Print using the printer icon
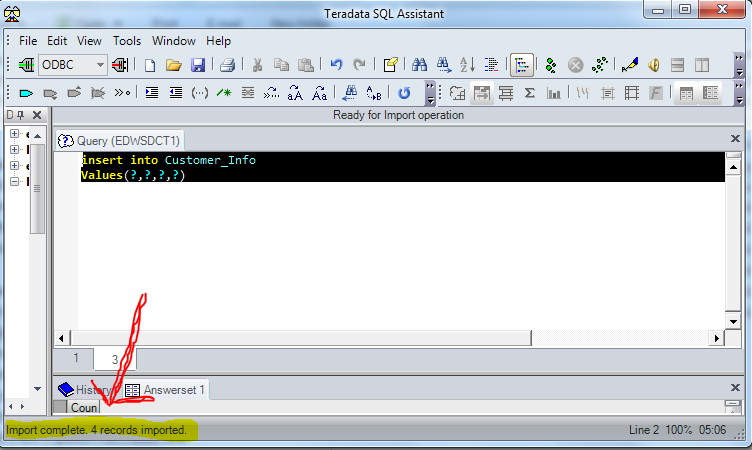The height and width of the screenshot is (450, 752). click(227, 65)
